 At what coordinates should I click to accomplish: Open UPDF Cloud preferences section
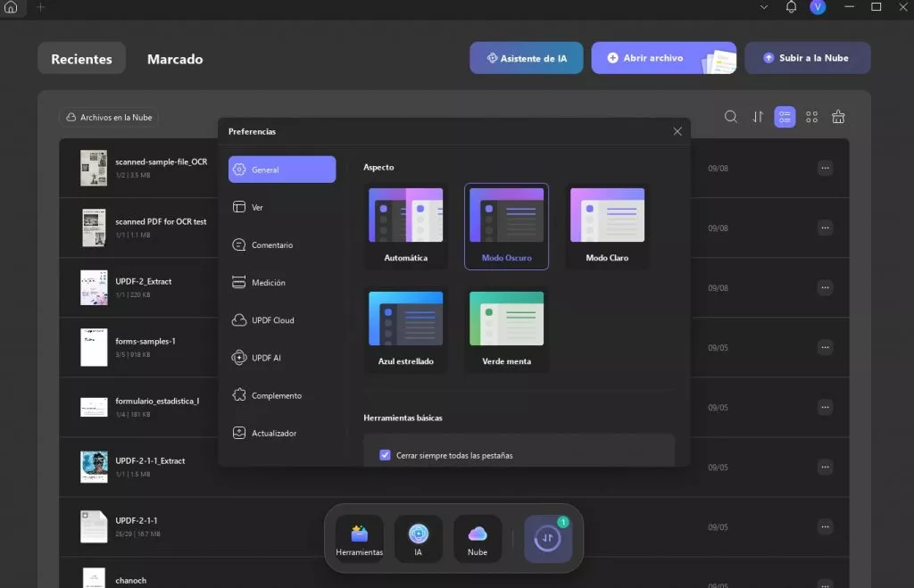tap(282, 320)
